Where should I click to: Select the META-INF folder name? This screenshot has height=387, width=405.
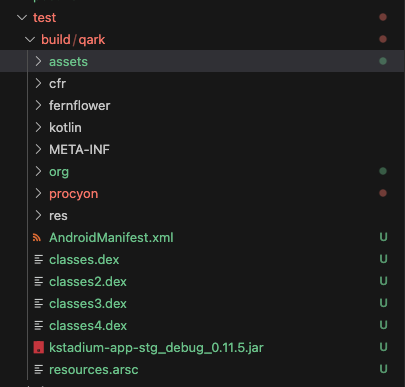click(79, 150)
